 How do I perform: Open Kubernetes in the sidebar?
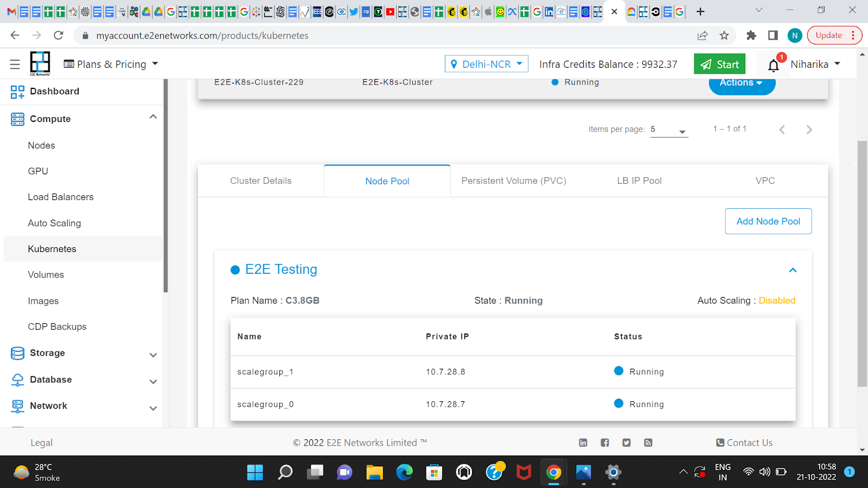(83, 249)
